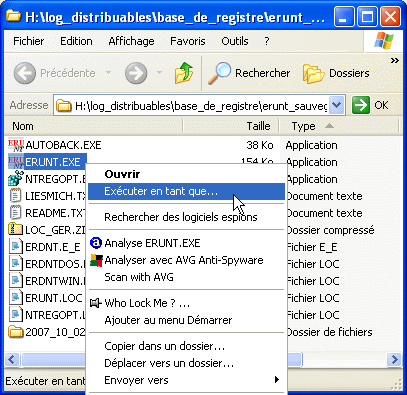Image resolution: width=407 pixels, height=395 pixels.
Task: Select the README.TXT file icon
Action: click(x=15, y=213)
